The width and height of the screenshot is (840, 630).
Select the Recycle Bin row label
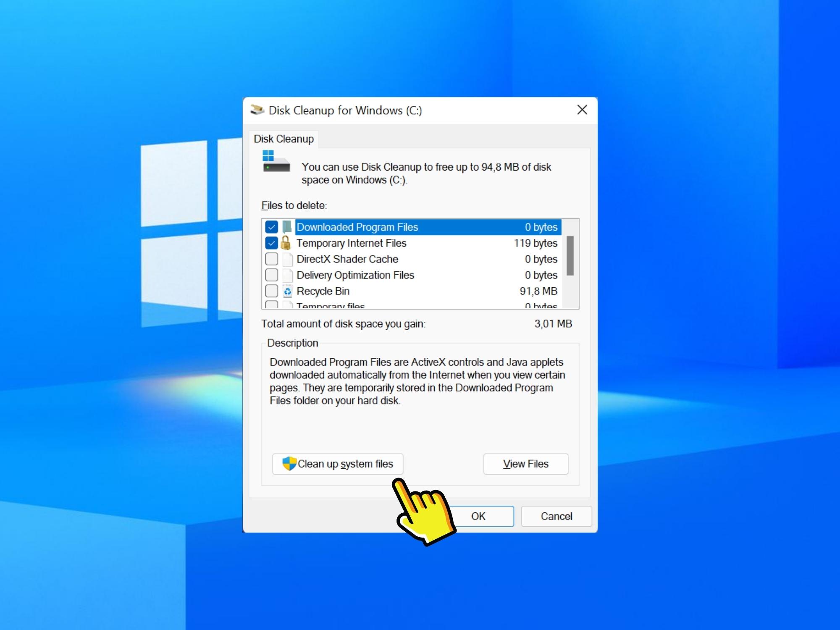click(323, 291)
